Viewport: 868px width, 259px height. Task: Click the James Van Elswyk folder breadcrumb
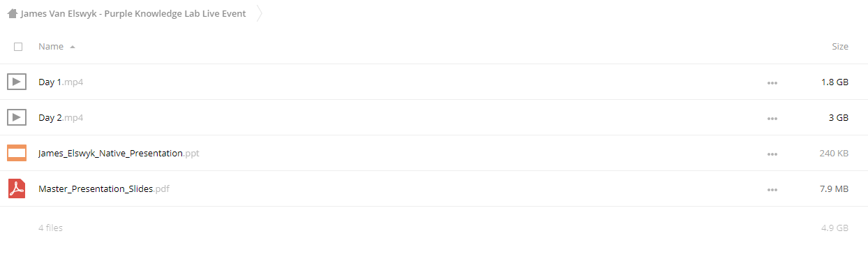click(133, 13)
